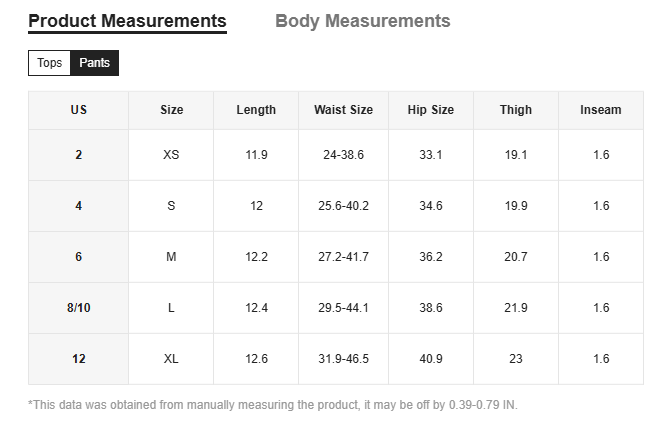Select the US size 12 row label
This screenshot has width=669, height=430.
78,359
